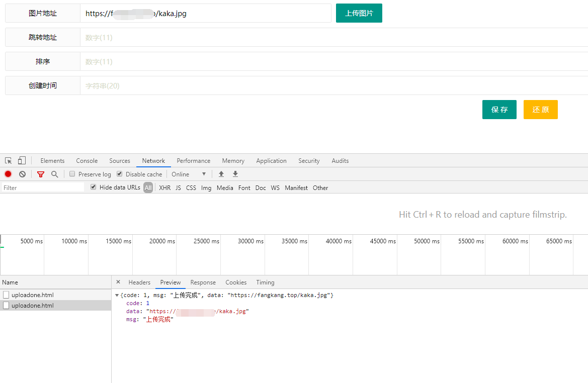Click the 30000 ms timeline marker
Viewport: 588px width, 383px height.
pos(250,241)
